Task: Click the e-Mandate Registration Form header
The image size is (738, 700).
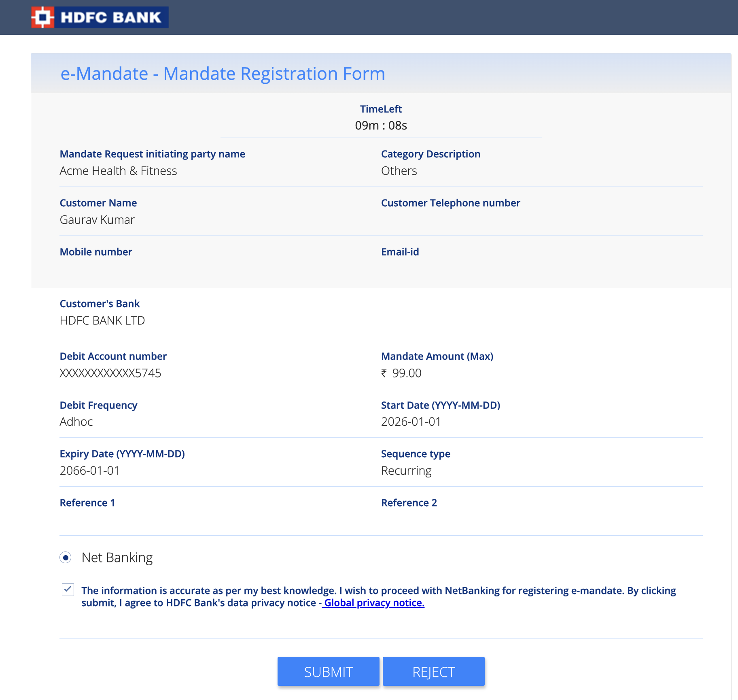Action: [x=223, y=73]
